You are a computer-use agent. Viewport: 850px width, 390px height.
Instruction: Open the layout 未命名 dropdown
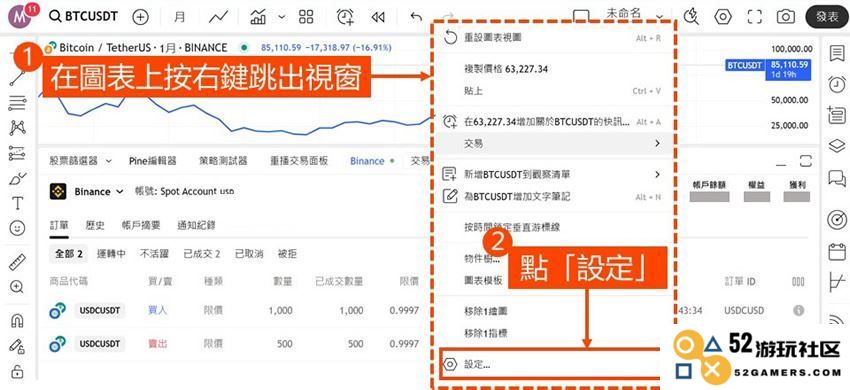pyautogui.click(x=660, y=16)
